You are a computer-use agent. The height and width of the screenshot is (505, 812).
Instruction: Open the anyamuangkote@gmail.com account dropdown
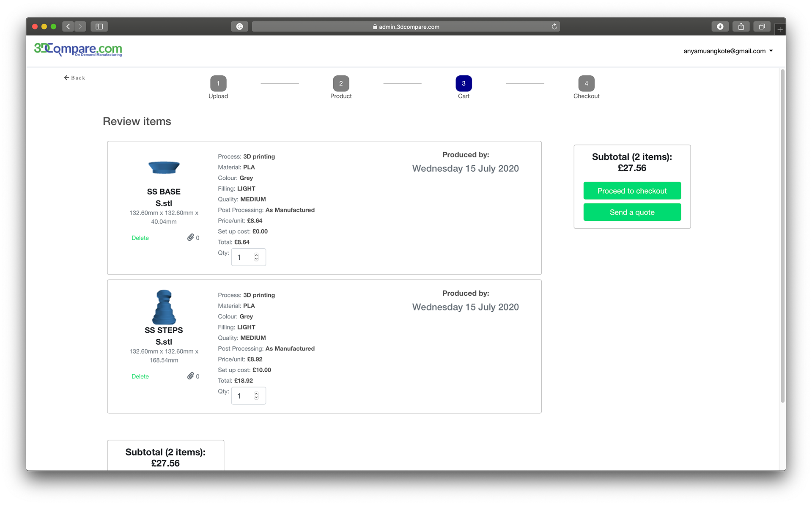pyautogui.click(x=728, y=51)
